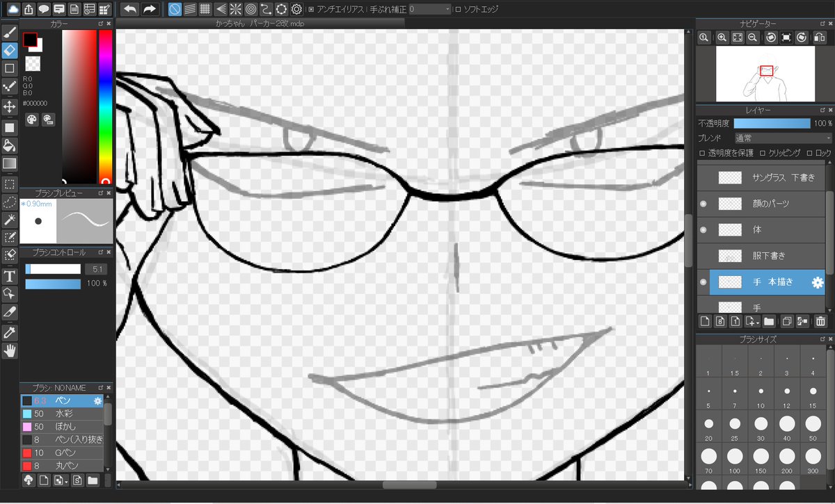Enable parallel lines snap
Screen dimensions: 835x504
190,9
